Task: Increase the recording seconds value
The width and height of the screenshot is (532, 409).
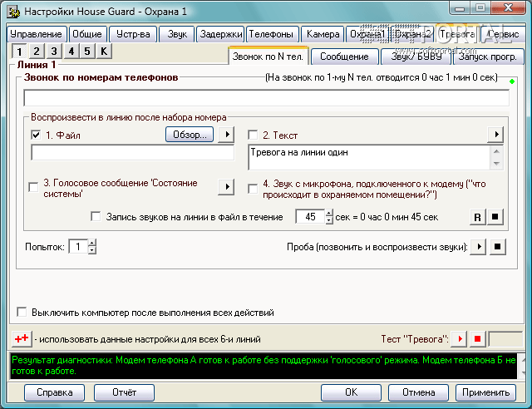Action: (x=329, y=214)
